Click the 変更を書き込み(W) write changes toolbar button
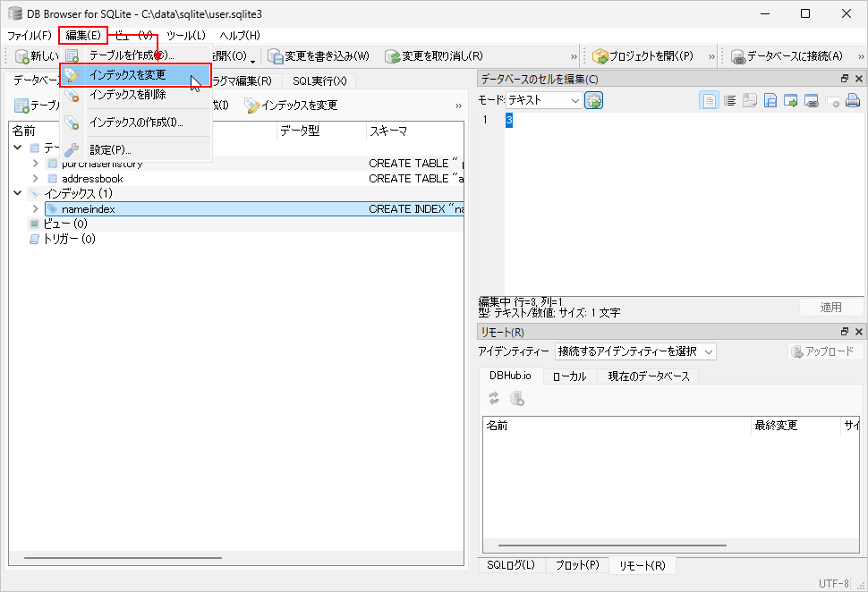Image resolution: width=868 pixels, height=592 pixels. click(x=319, y=56)
